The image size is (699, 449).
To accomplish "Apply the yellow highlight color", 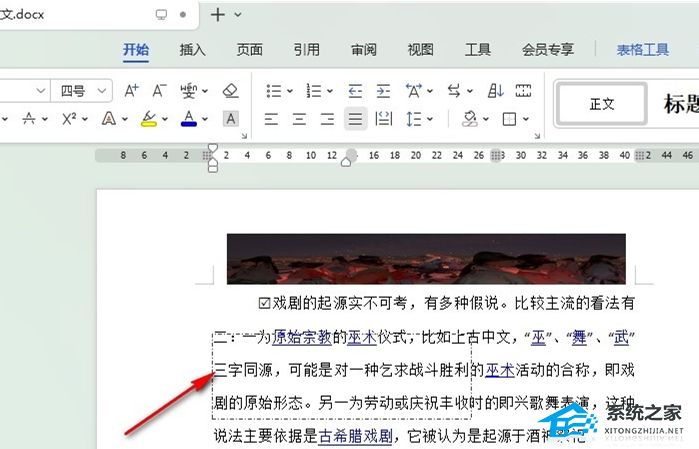I will [x=149, y=119].
